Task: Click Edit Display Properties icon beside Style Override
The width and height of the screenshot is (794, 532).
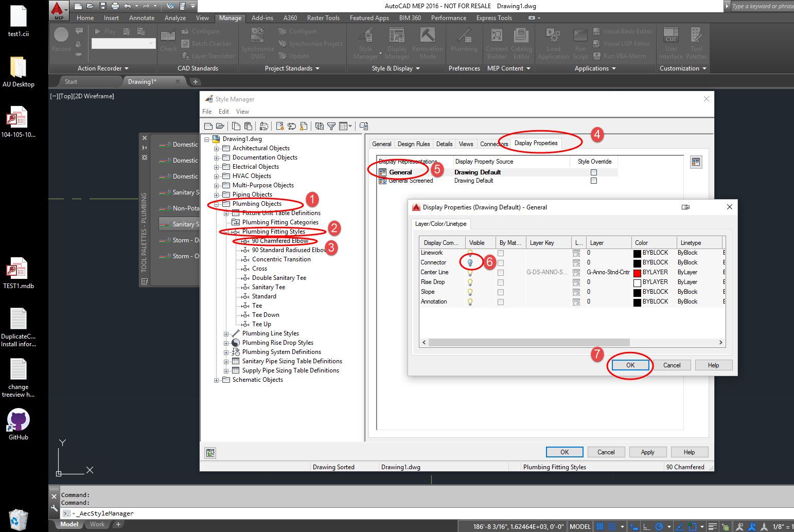Action: click(696, 162)
